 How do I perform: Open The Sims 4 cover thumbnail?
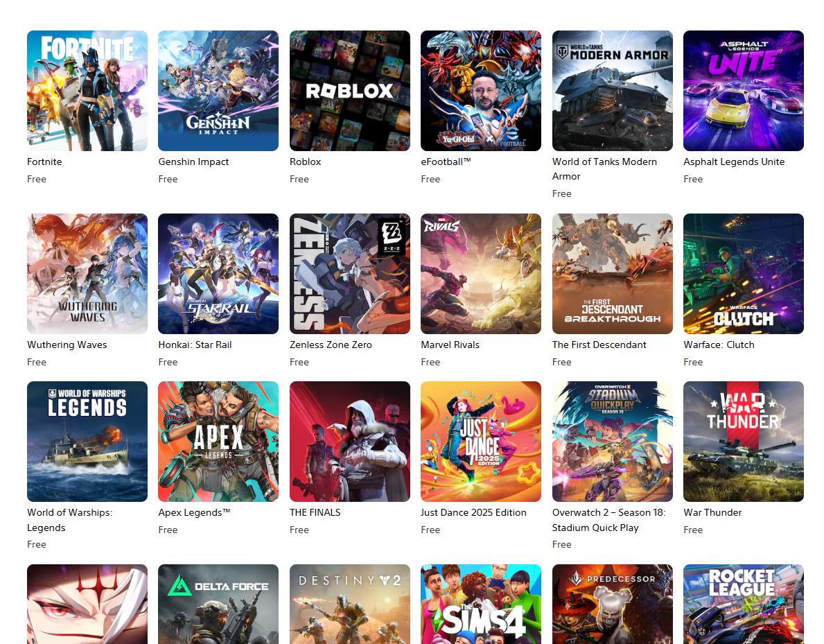click(481, 604)
